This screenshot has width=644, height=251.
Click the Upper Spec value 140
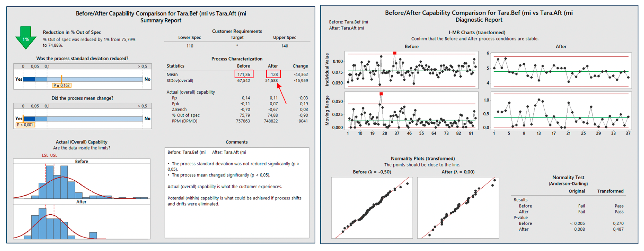pyautogui.click(x=285, y=46)
